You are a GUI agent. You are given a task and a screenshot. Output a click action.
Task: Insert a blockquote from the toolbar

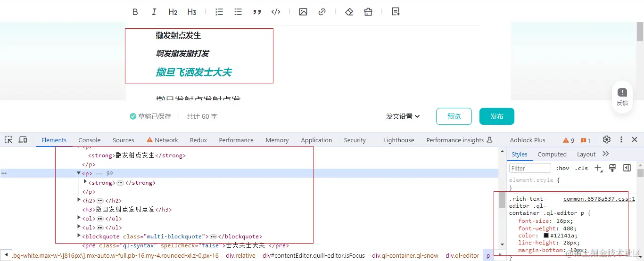[257, 12]
